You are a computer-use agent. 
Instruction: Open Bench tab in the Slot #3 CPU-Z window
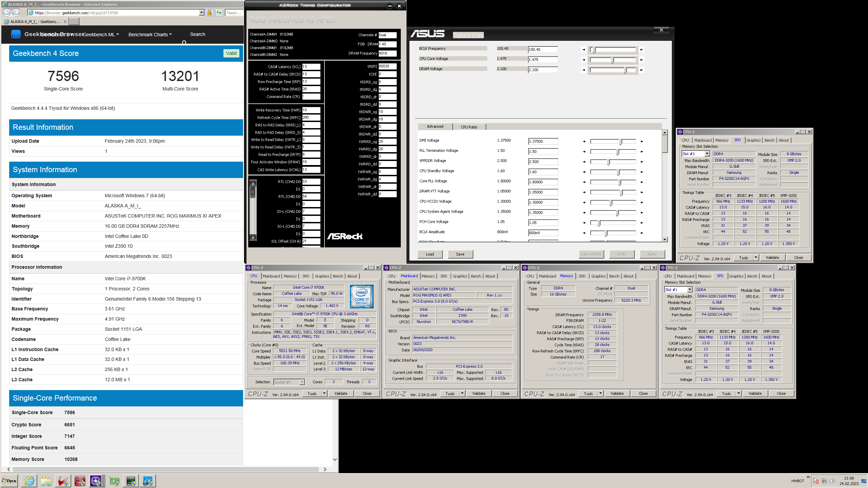[769, 140]
